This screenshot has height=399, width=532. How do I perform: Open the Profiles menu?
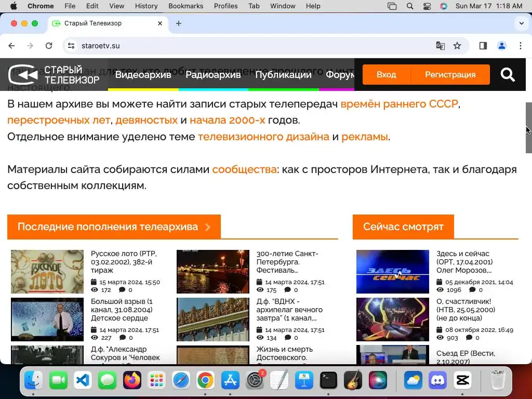(225, 6)
